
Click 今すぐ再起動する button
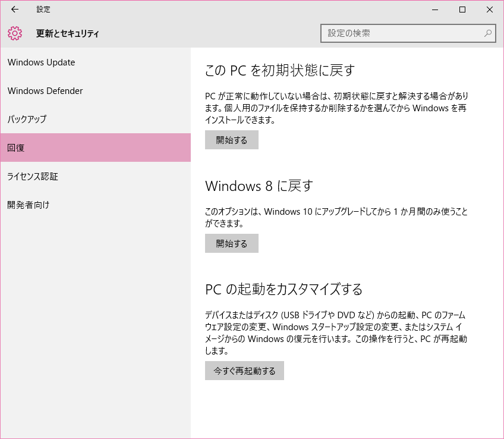tap(245, 371)
